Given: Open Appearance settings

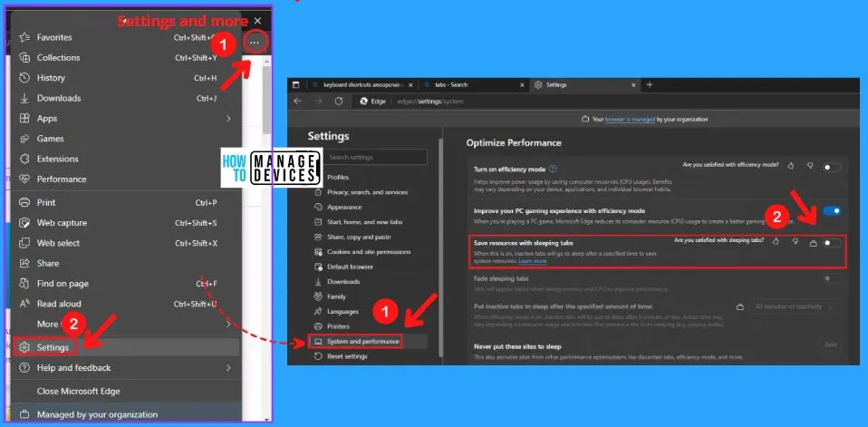Looking at the screenshot, I should tap(344, 207).
